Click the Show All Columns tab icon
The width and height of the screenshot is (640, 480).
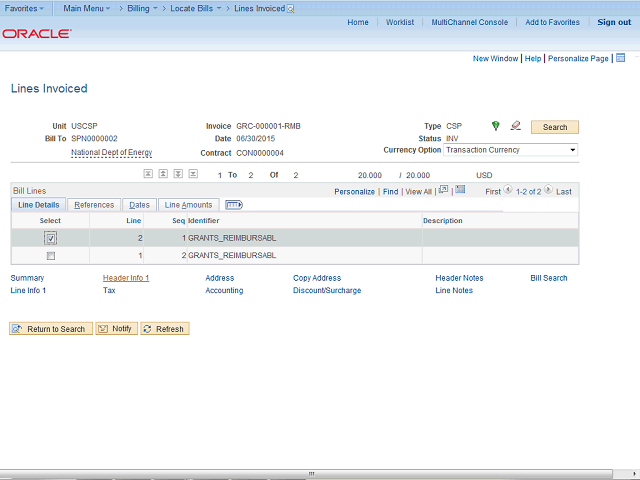click(234, 204)
